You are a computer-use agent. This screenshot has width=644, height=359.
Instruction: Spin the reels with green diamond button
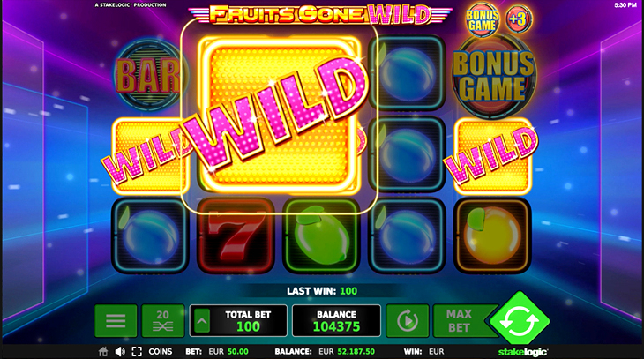tap(520, 318)
